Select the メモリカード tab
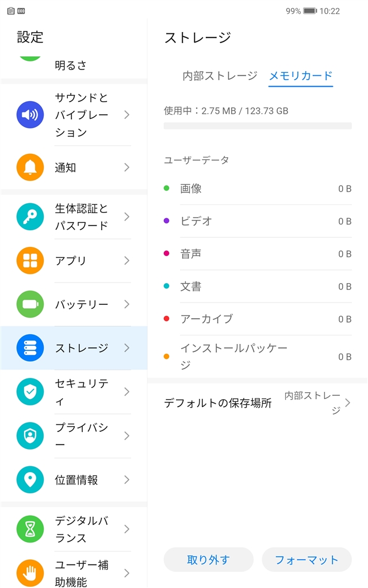Screen dimensions: 368x588 [x=301, y=76]
